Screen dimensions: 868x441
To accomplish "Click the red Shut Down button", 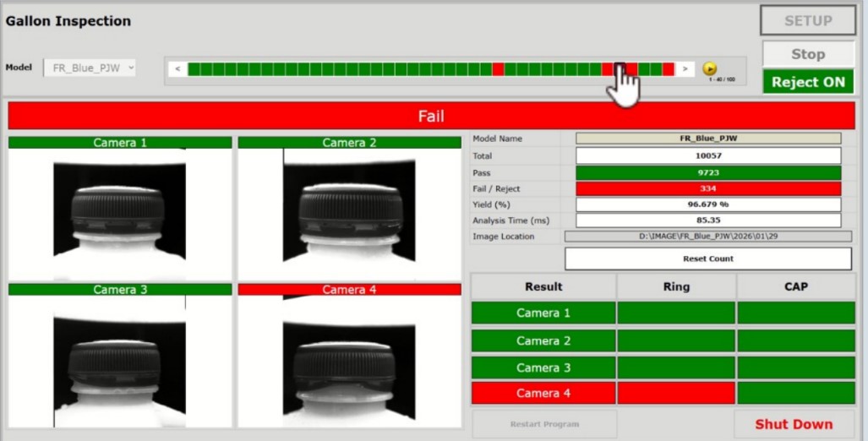I will pyautogui.click(x=793, y=424).
